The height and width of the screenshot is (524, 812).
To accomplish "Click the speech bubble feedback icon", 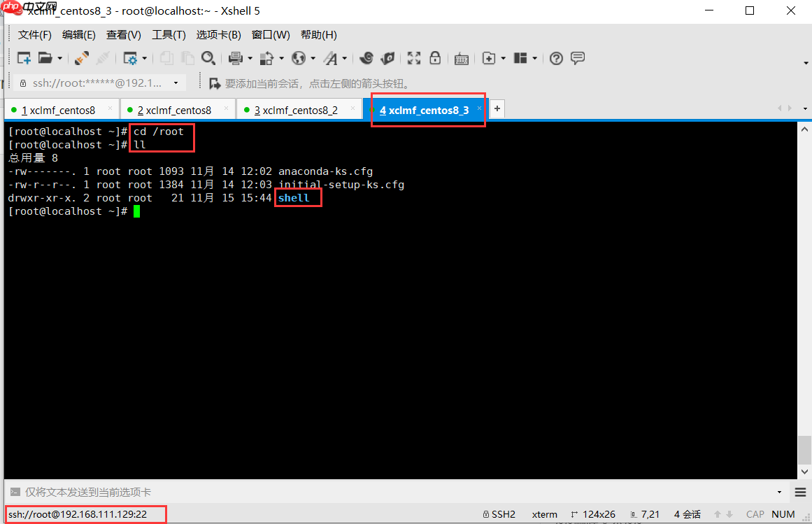I will tap(578, 58).
